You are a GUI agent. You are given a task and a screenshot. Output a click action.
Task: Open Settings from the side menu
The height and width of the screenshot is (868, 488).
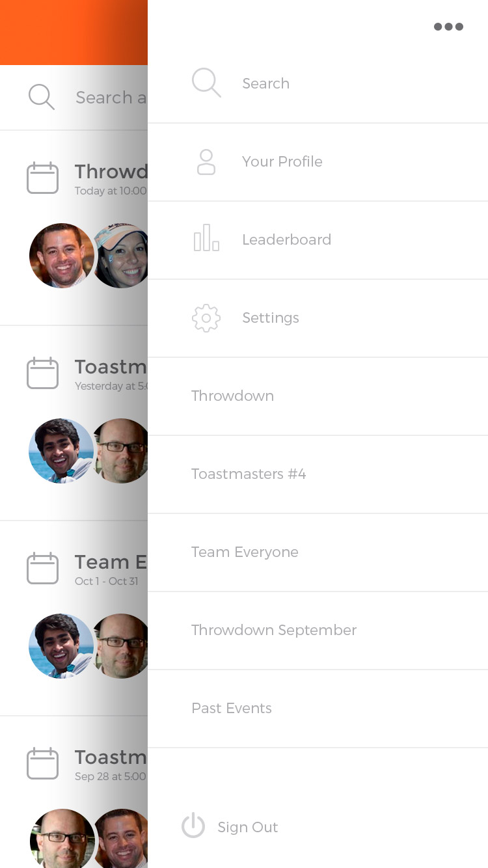tap(270, 318)
